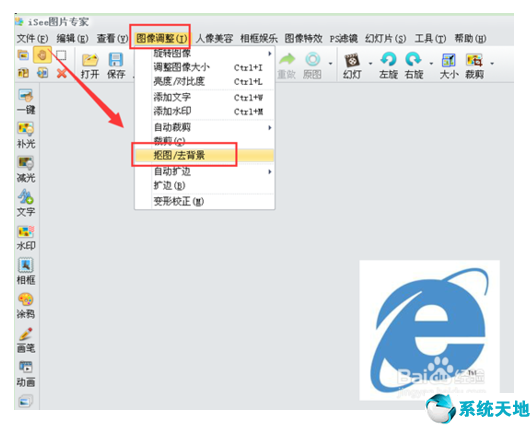Image resolution: width=530 pixels, height=425 pixels.
Task: Open the 文件(F) menu
Action: (x=32, y=39)
